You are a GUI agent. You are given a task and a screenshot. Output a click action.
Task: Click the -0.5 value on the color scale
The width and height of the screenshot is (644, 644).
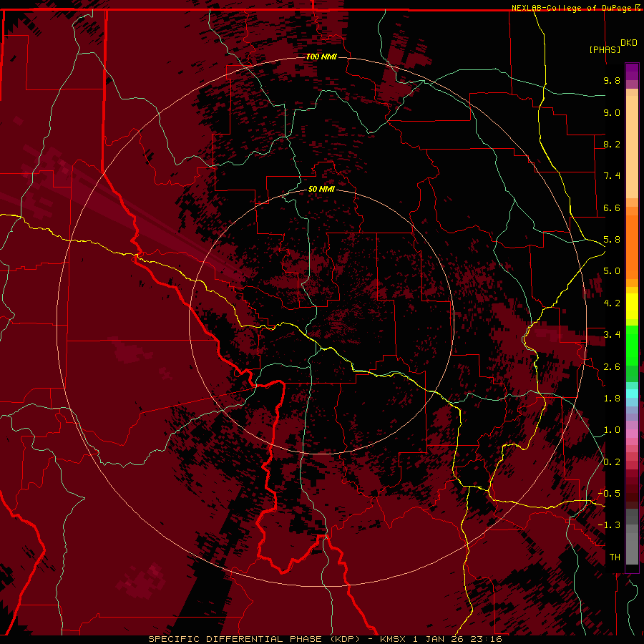609,494
